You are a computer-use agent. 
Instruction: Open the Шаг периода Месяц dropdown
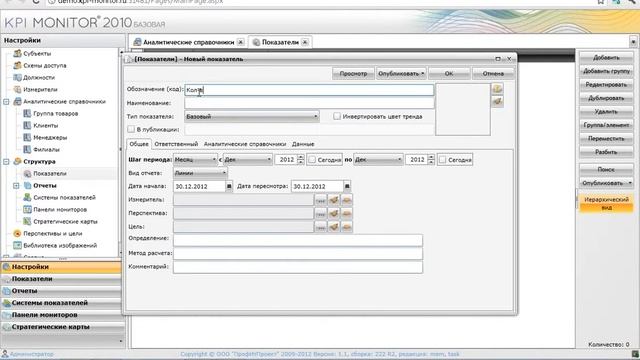click(196, 160)
